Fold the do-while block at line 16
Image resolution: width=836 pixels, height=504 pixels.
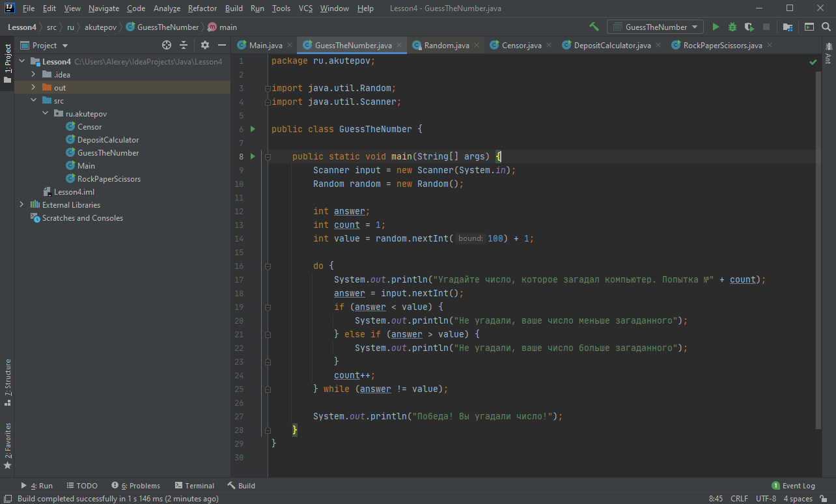pos(267,266)
